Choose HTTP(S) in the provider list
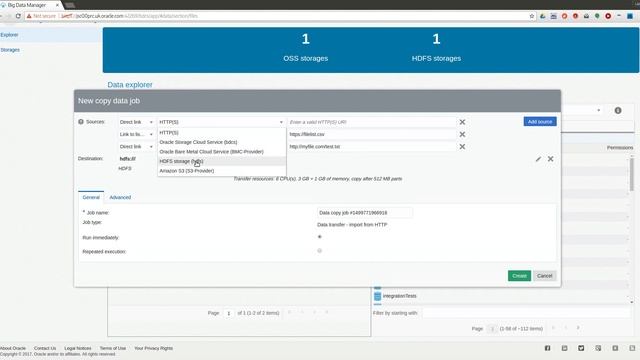Image resolution: width=640 pixels, height=360 pixels. [222, 133]
